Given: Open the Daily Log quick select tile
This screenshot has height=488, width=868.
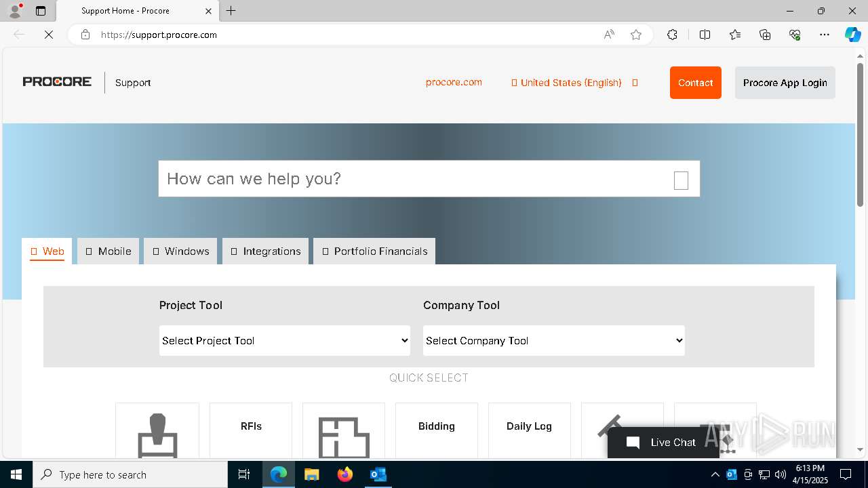Looking at the screenshot, I should point(530,430).
